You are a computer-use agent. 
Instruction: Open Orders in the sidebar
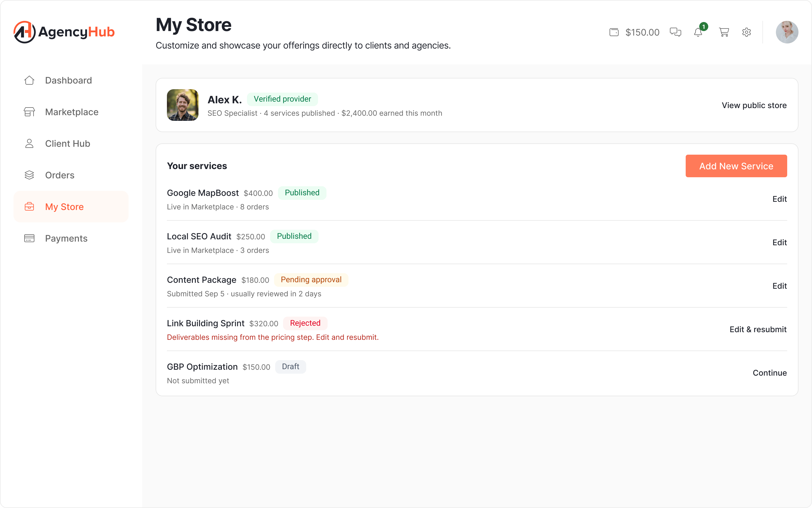[71, 175]
